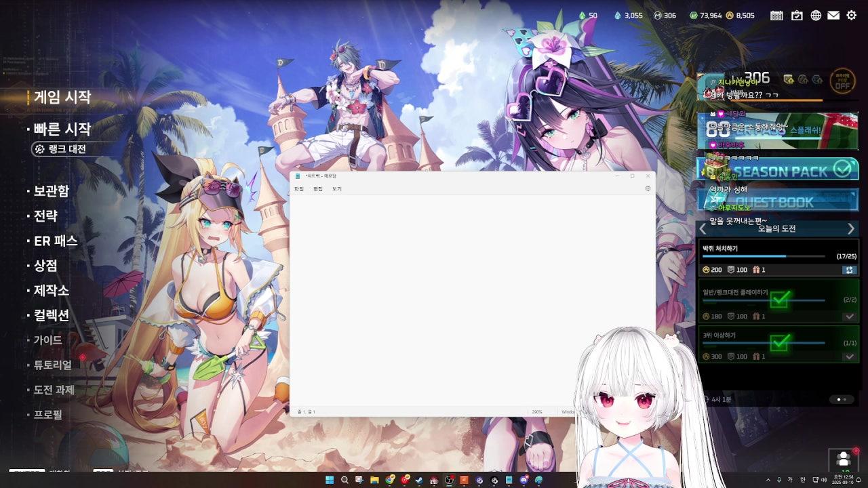Open the 튜토리얼 link

click(53, 365)
